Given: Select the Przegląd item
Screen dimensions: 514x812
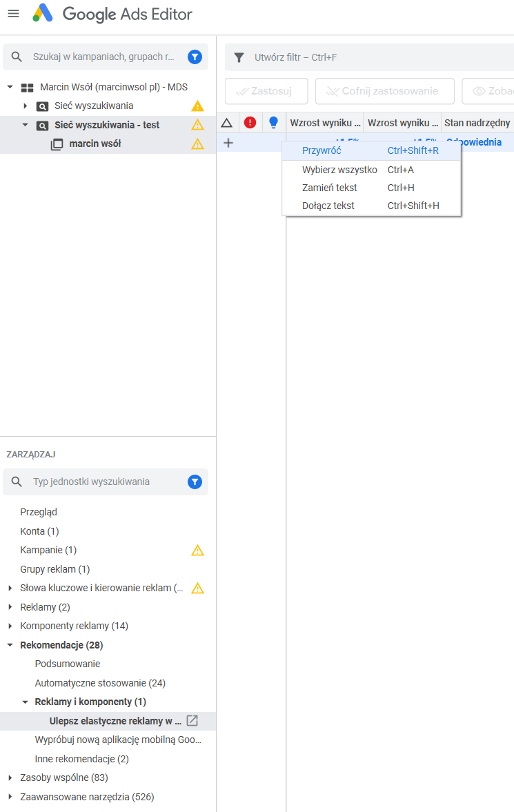Looking at the screenshot, I should coord(39,512).
